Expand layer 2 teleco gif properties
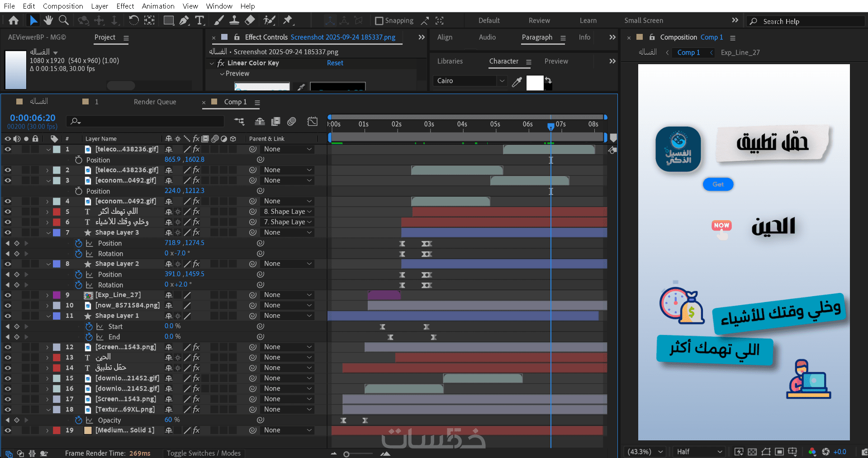Image resolution: width=868 pixels, height=458 pixels. tap(47, 170)
